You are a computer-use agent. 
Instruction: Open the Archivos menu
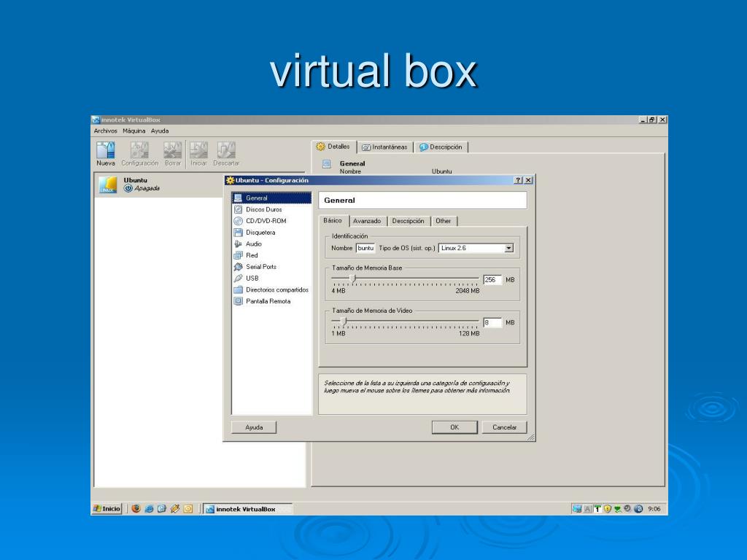(105, 131)
